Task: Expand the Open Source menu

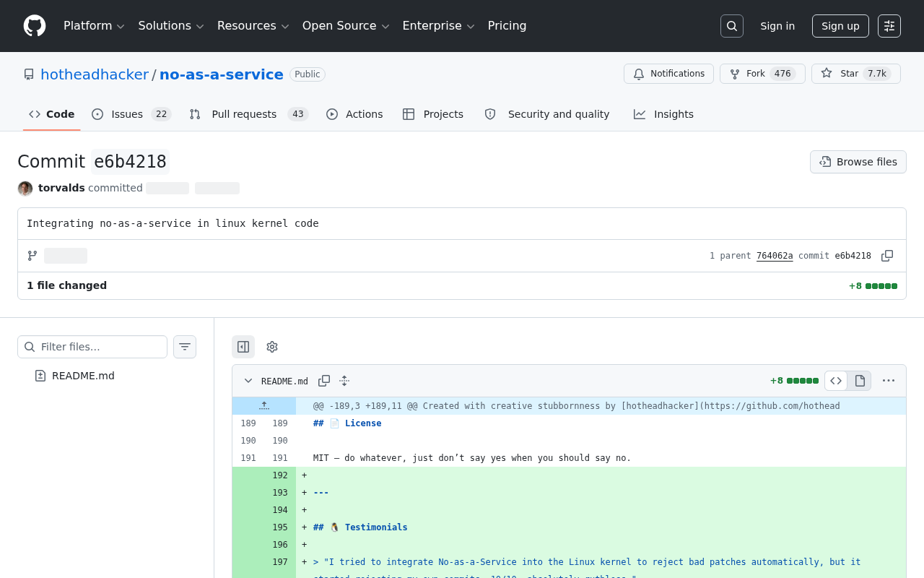Action: (346, 26)
